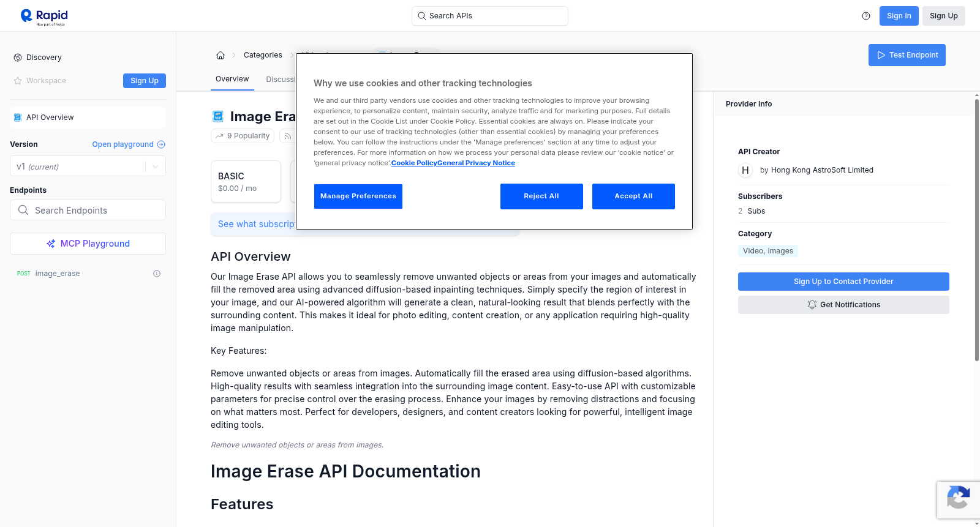Image resolution: width=980 pixels, height=527 pixels.
Task: Focus the Search Endpoints field
Action: tap(88, 210)
